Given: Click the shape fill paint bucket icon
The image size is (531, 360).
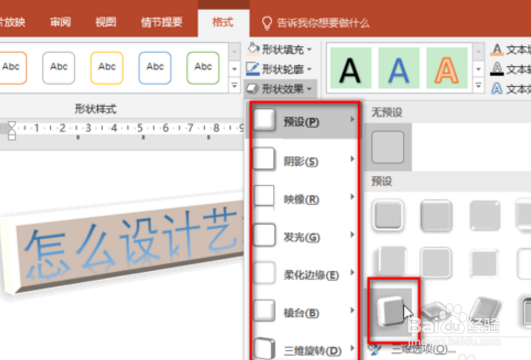Looking at the screenshot, I should (x=253, y=49).
